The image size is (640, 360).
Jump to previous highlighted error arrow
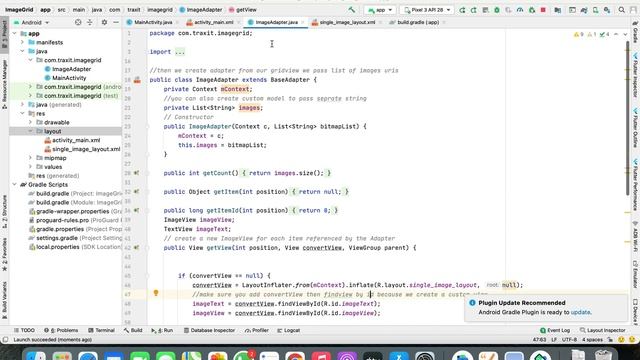click(x=616, y=34)
